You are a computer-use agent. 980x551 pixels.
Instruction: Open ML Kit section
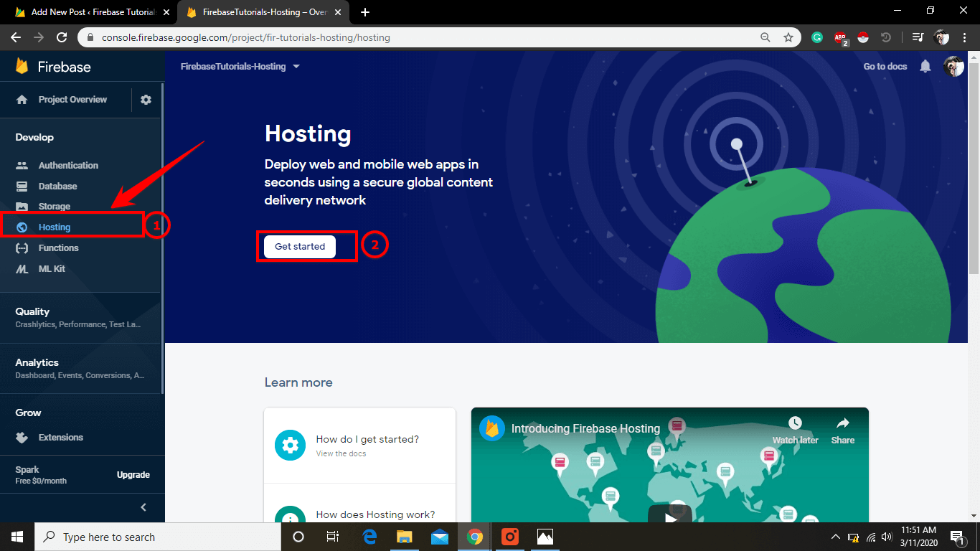pyautogui.click(x=52, y=269)
